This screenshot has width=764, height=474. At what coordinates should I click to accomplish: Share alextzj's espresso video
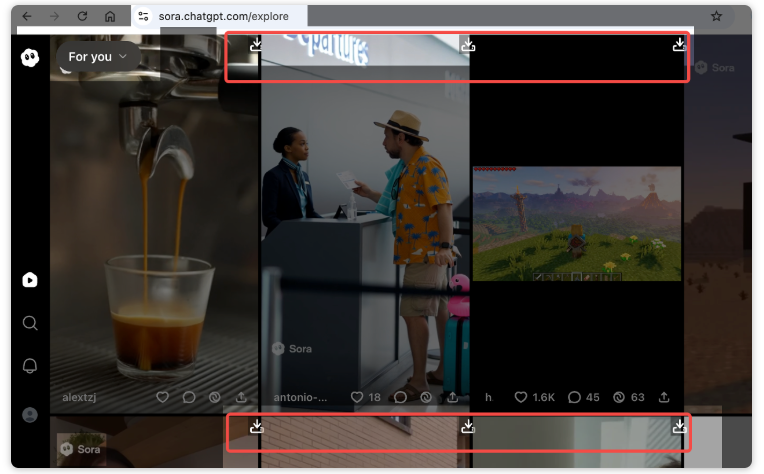(x=241, y=398)
